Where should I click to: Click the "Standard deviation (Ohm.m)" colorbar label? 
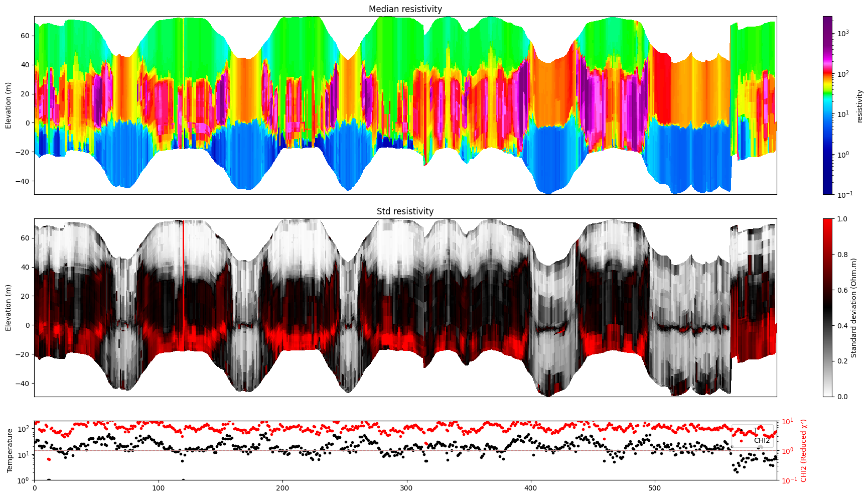click(853, 307)
